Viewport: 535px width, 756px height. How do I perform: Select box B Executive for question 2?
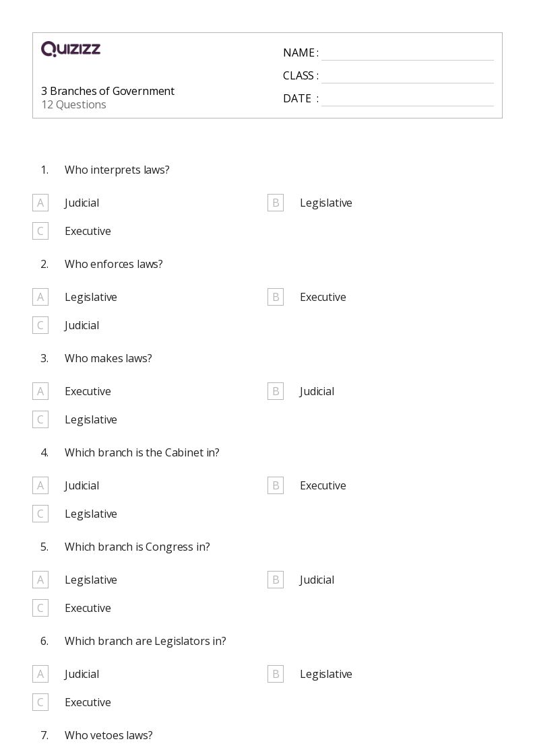pyautogui.click(x=276, y=297)
